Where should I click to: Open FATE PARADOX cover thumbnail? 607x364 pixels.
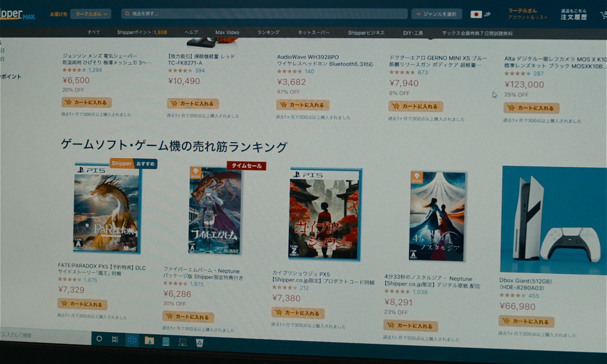click(107, 209)
